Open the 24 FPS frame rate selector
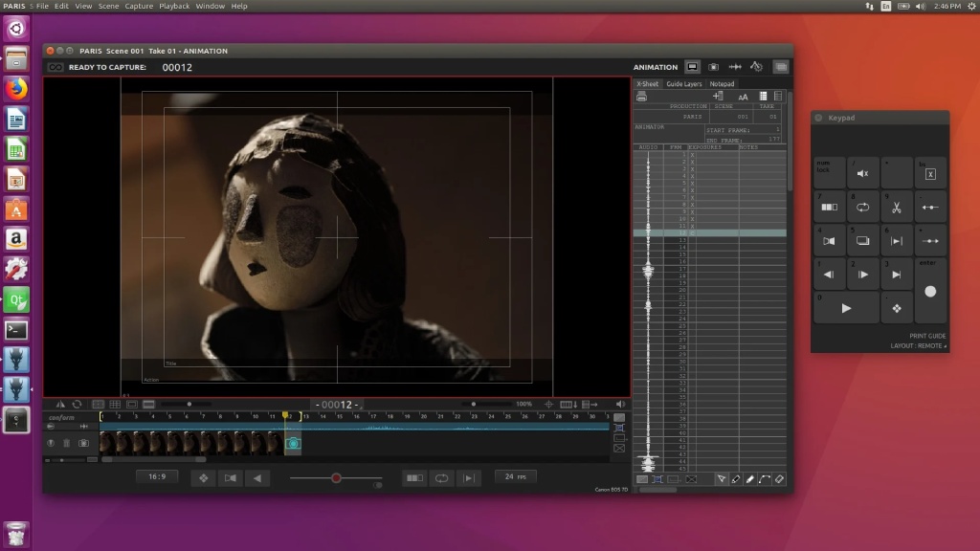The width and height of the screenshot is (980, 551). click(x=516, y=476)
